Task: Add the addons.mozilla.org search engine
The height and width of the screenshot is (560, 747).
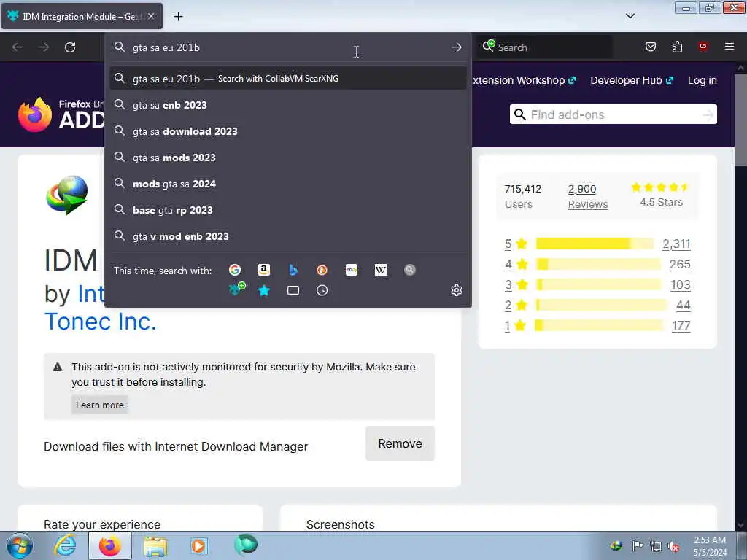Action: point(236,289)
